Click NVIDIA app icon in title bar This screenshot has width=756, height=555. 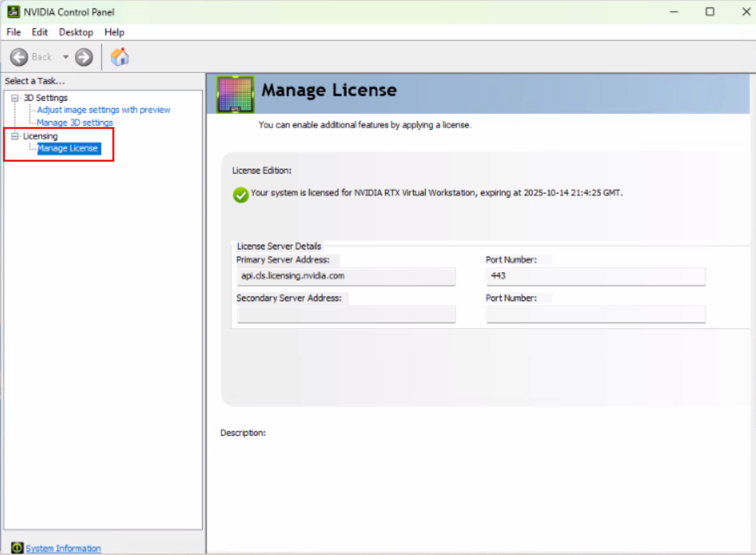tap(13, 12)
